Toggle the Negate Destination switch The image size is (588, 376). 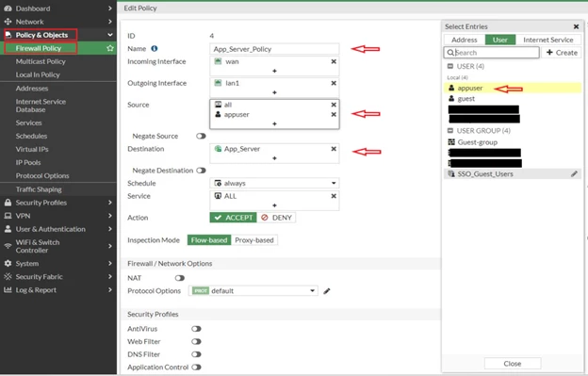point(201,171)
